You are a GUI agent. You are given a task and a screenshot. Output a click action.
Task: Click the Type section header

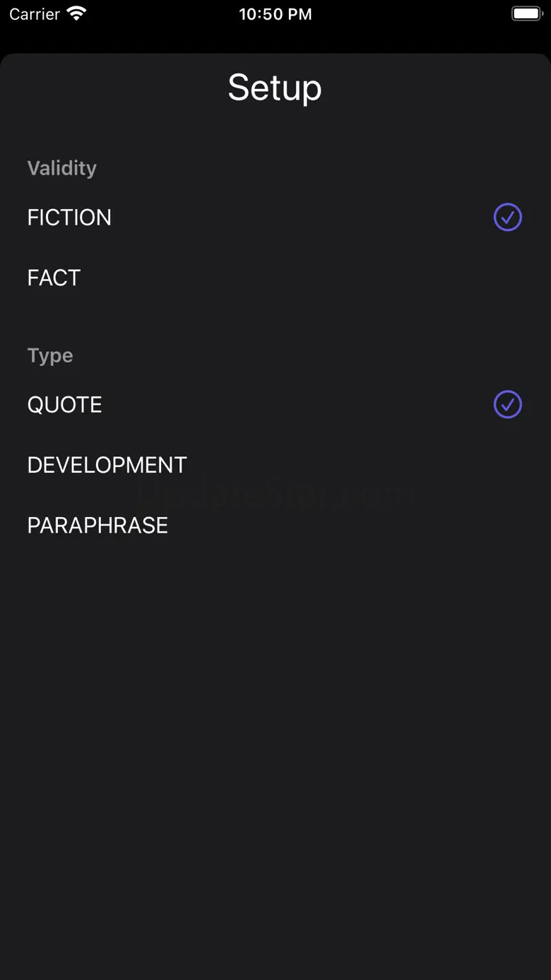tap(50, 355)
